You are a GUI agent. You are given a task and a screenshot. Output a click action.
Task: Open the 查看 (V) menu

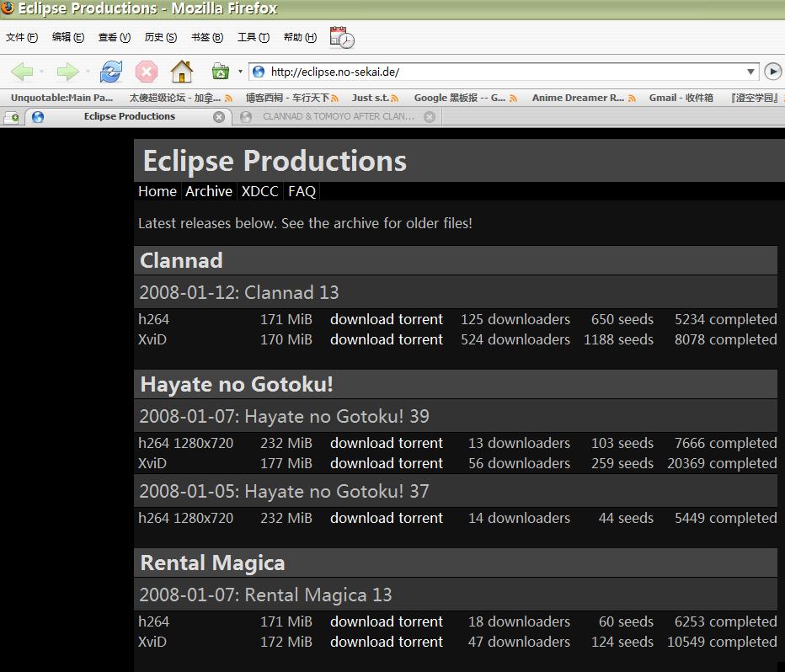[115, 38]
